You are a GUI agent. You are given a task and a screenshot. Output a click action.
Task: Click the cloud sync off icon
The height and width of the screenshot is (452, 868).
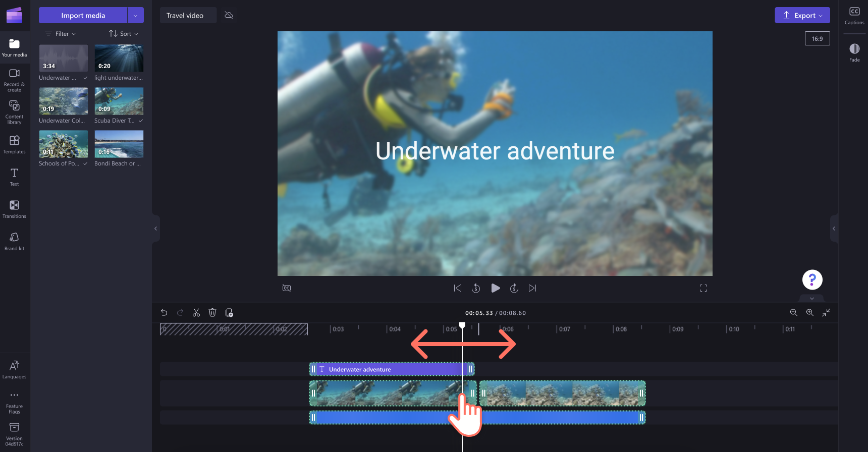229,15
